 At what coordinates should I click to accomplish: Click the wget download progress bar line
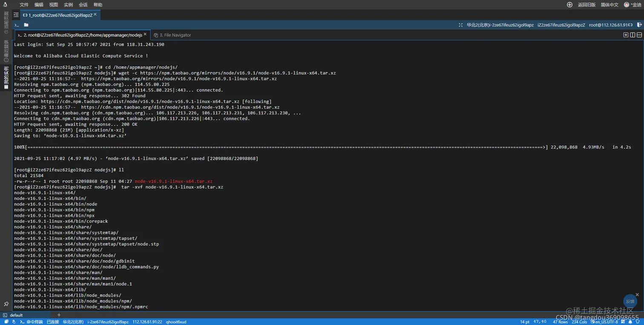point(322,147)
